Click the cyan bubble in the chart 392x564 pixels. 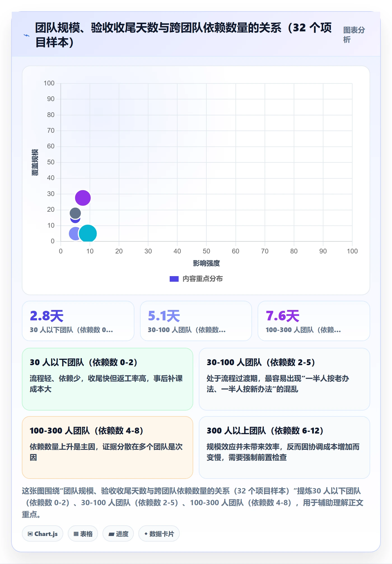88,233
